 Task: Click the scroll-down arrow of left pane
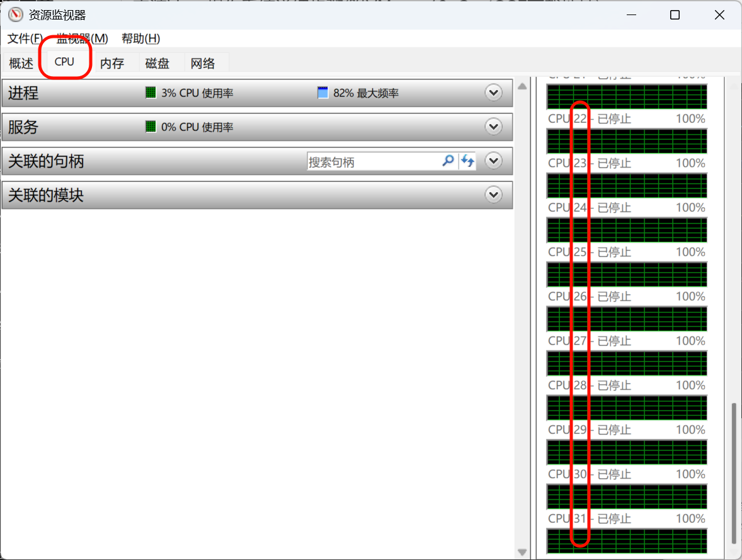point(522,552)
